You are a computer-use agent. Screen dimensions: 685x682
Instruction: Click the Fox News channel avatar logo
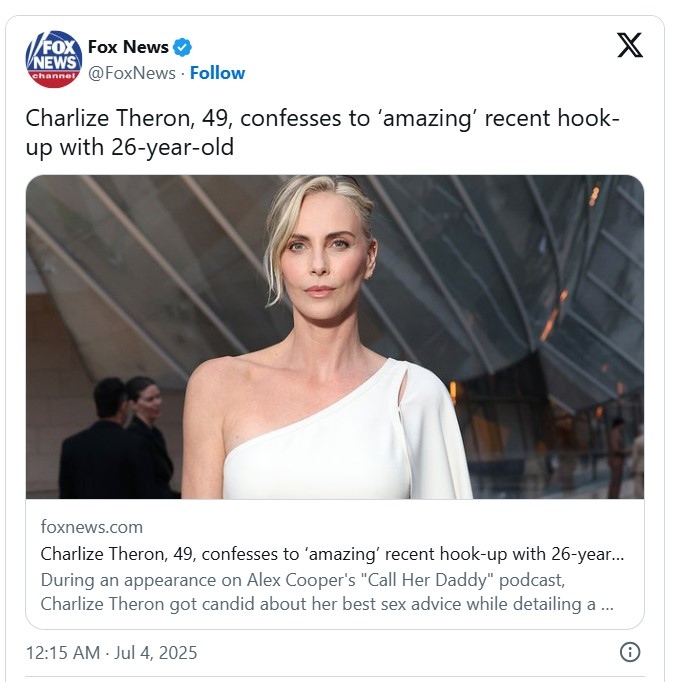click(x=54, y=59)
